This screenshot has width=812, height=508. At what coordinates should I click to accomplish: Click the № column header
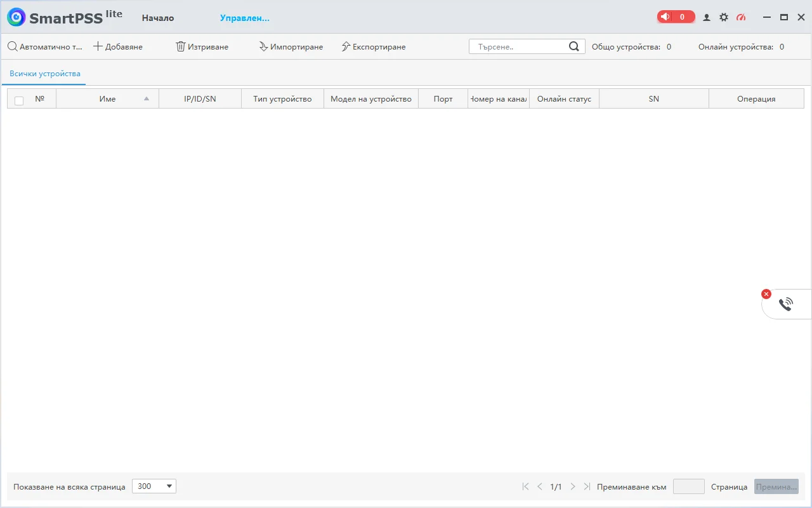[x=40, y=99]
